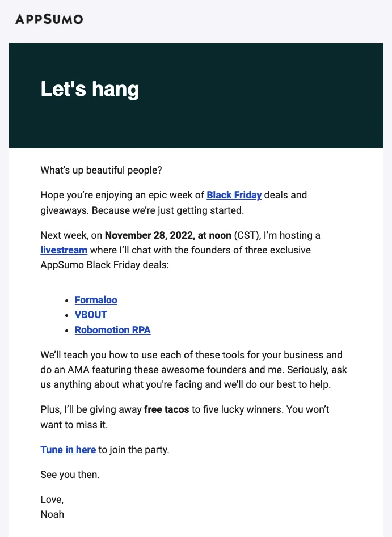This screenshot has height=537, width=392.
Task: Click the bullet beside Robomotion RPA
Action: click(68, 330)
